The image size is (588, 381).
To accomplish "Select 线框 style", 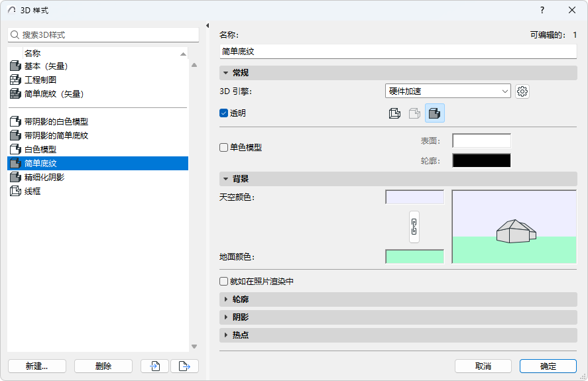I will 97,191.
